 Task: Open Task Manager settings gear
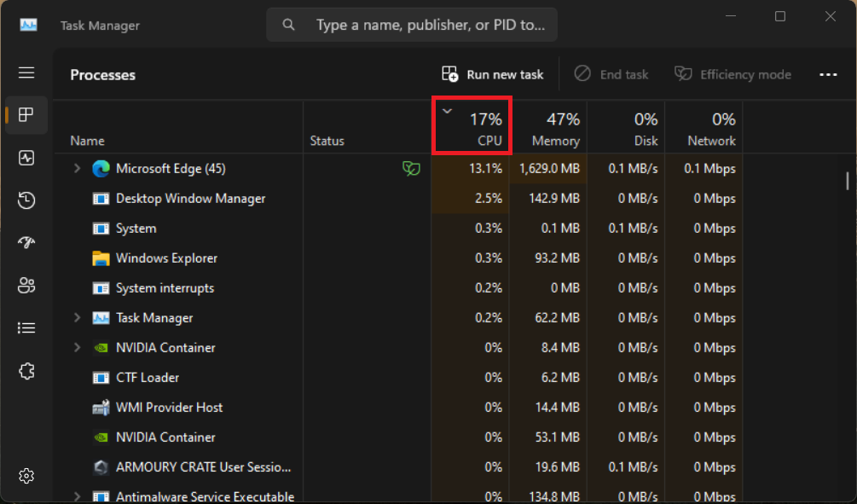pos(26,475)
